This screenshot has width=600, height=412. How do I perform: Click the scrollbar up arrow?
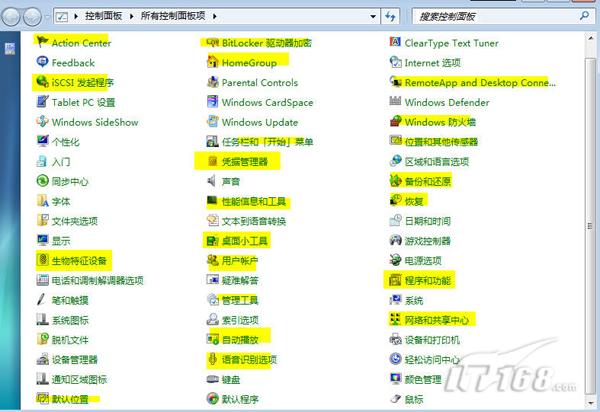click(x=591, y=38)
